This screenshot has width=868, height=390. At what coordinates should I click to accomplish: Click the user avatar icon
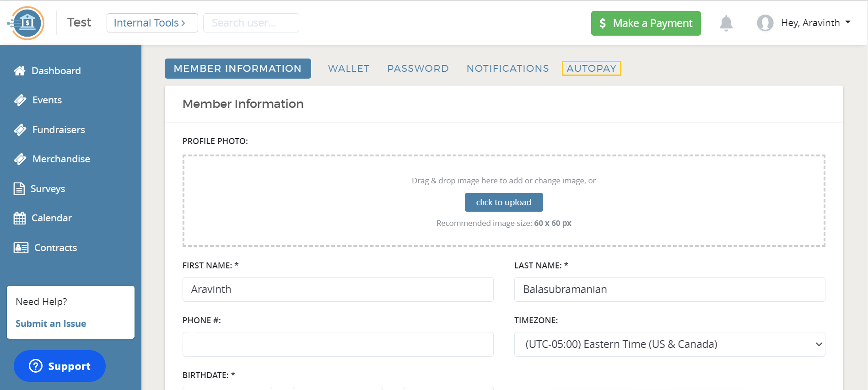765,23
